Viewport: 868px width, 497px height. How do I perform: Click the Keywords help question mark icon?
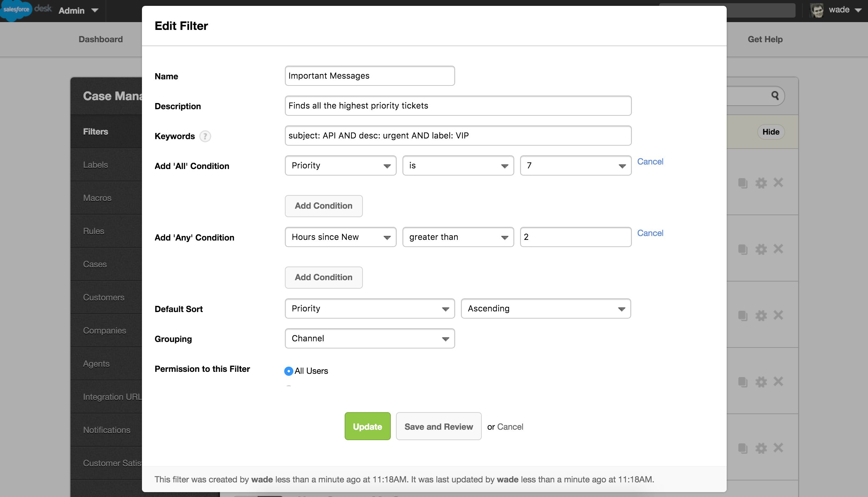coord(205,136)
